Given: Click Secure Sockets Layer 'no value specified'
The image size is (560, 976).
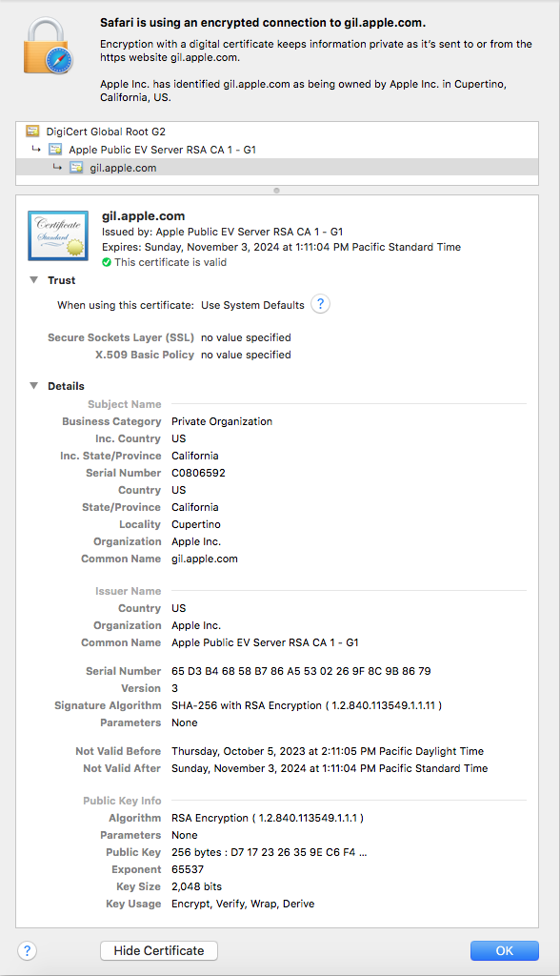Looking at the screenshot, I should tap(246, 337).
